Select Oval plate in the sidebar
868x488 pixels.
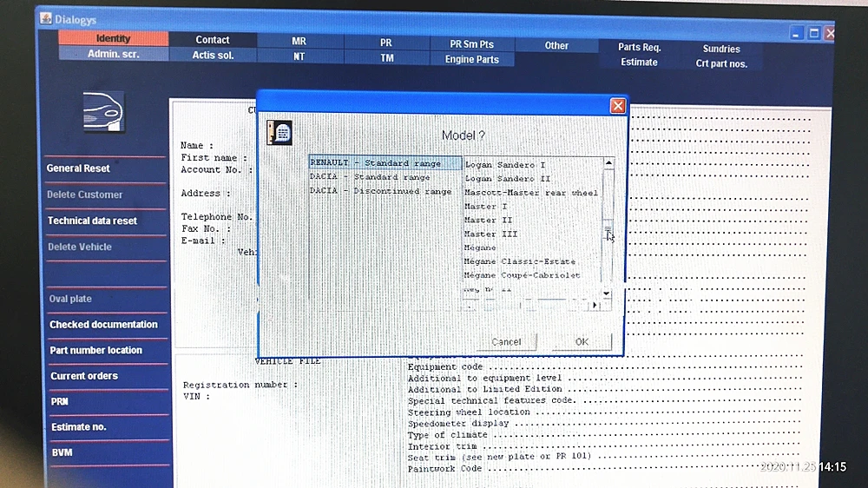(69, 299)
